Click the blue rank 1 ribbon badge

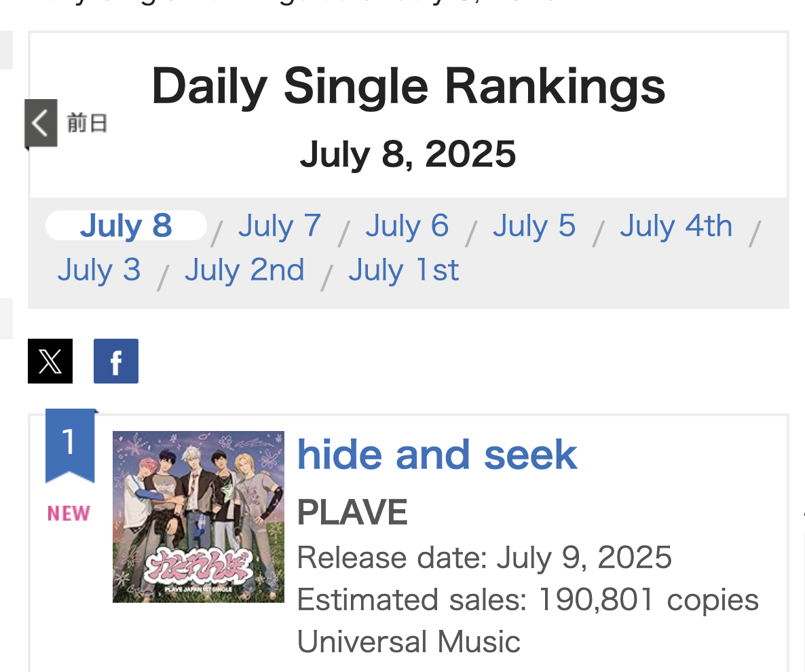click(70, 445)
